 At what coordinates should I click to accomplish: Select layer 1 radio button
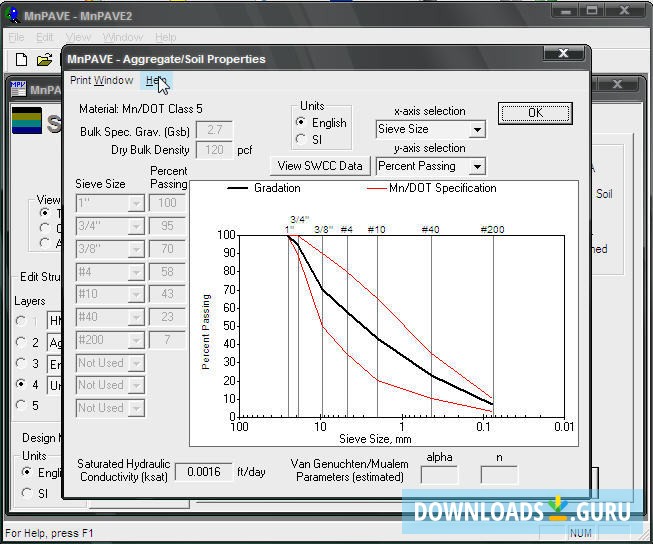click(20, 321)
